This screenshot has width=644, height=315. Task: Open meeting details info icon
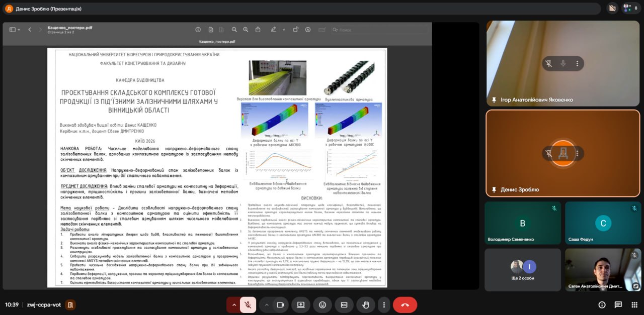602,304
